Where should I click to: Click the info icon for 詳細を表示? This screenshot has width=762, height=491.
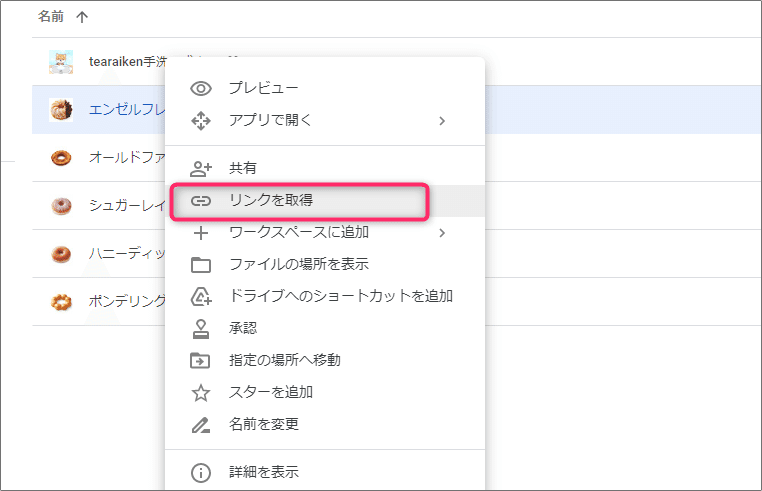(x=201, y=473)
